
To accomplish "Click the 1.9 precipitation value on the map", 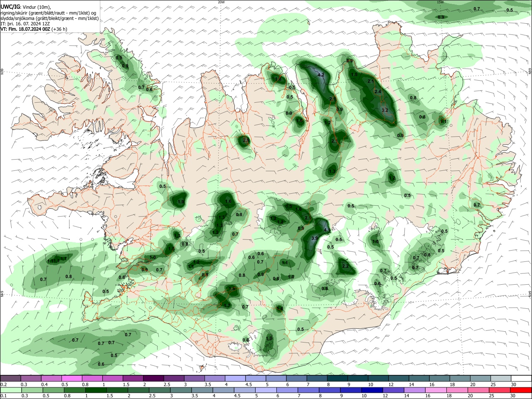I will coord(180,202).
